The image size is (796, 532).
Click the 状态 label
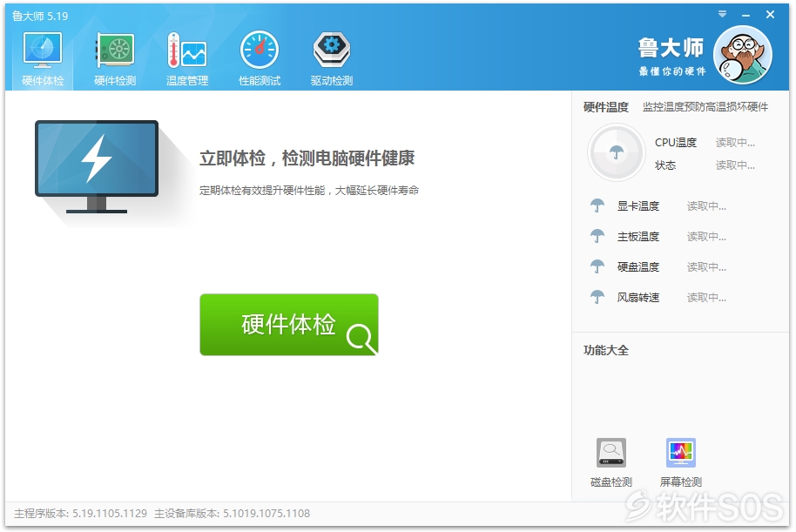coord(665,165)
